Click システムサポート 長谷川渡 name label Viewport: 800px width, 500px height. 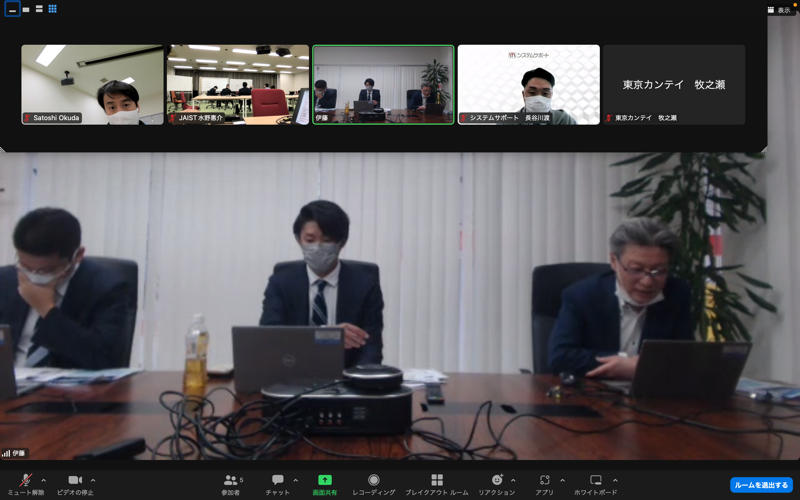click(506, 118)
